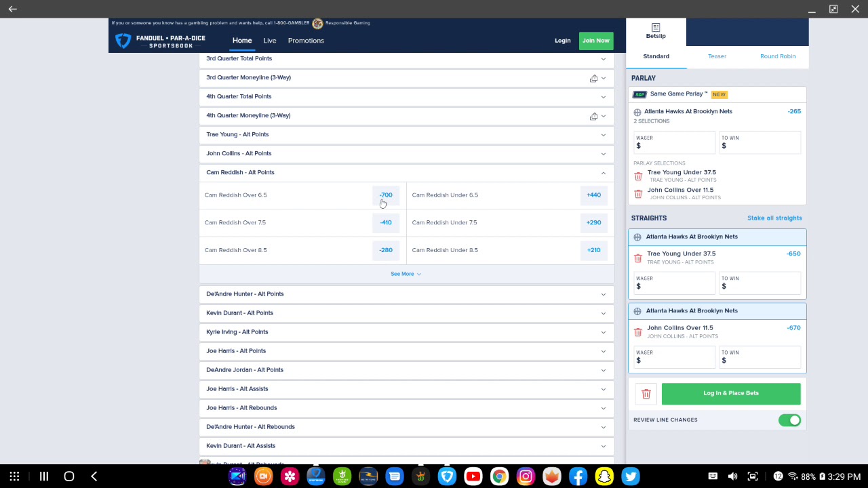The height and width of the screenshot is (488, 868).
Task: Select Cam Reddish Over 7.5 at -410
Action: pyautogui.click(x=386, y=222)
